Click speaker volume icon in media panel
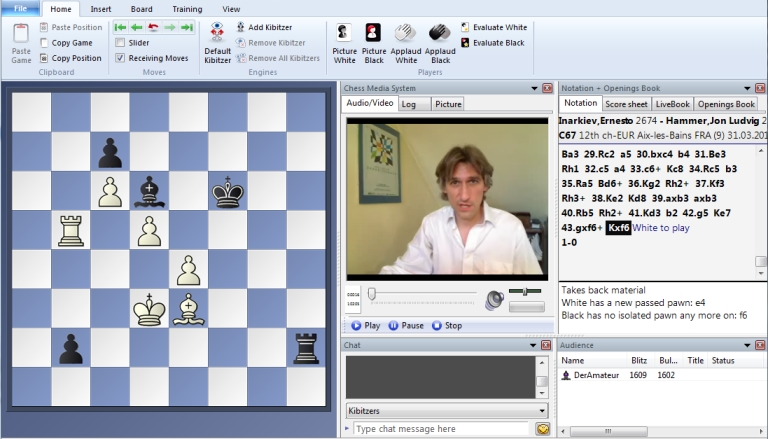 pyautogui.click(x=494, y=300)
